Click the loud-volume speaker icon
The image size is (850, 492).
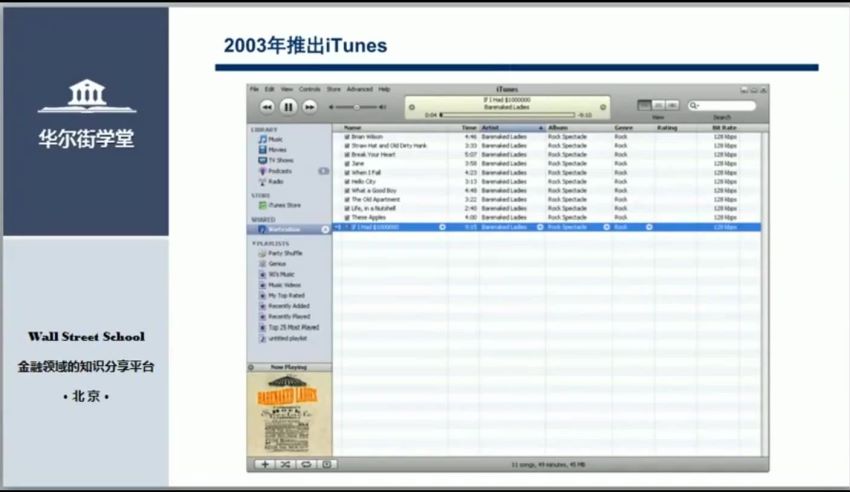(x=383, y=107)
